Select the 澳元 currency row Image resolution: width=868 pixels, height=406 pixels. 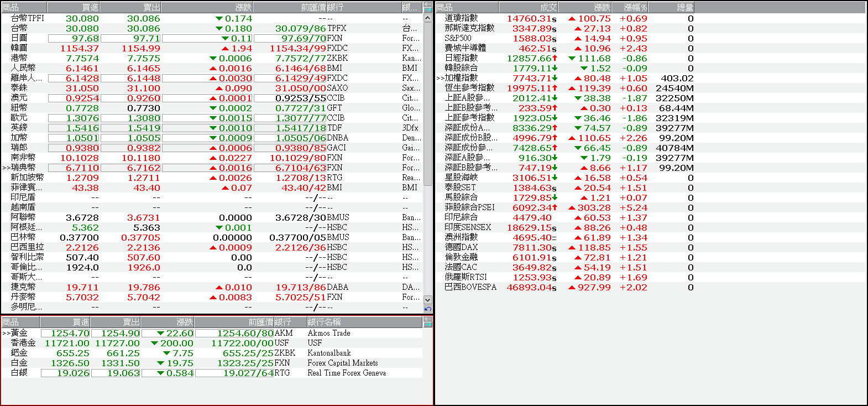[x=212, y=98]
